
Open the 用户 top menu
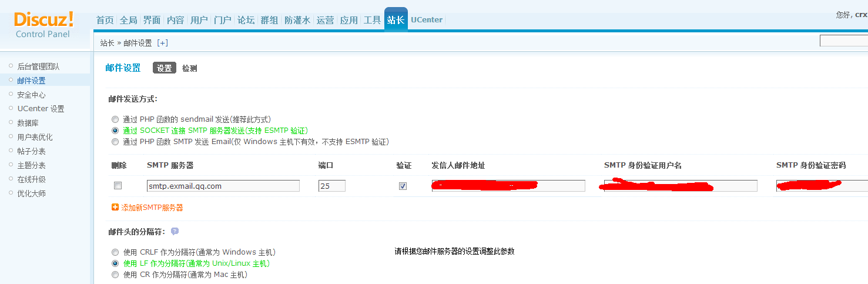tap(199, 20)
